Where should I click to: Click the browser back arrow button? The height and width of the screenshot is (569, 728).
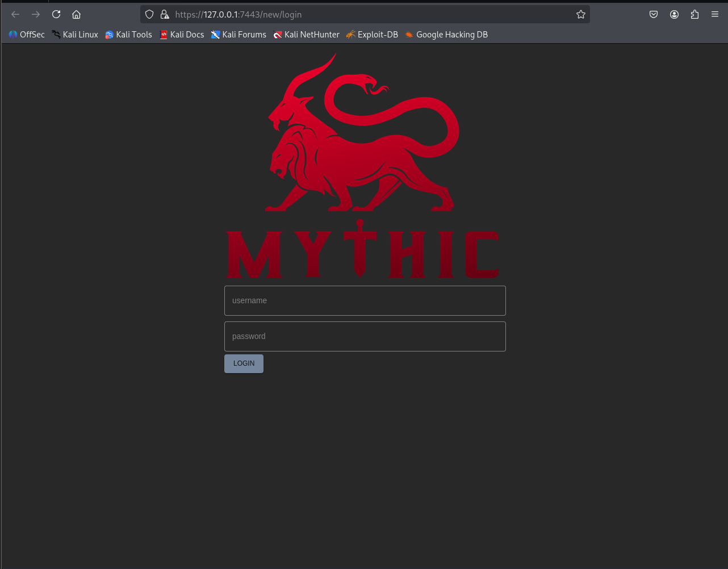15,14
